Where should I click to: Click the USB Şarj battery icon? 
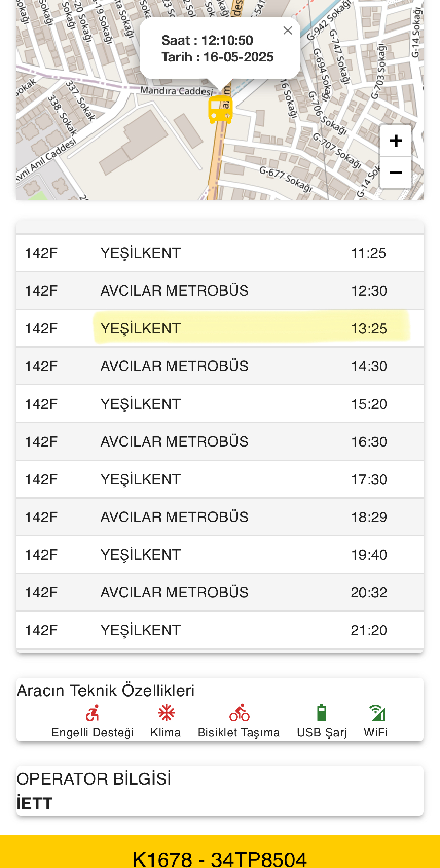click(x=321, y=713)
